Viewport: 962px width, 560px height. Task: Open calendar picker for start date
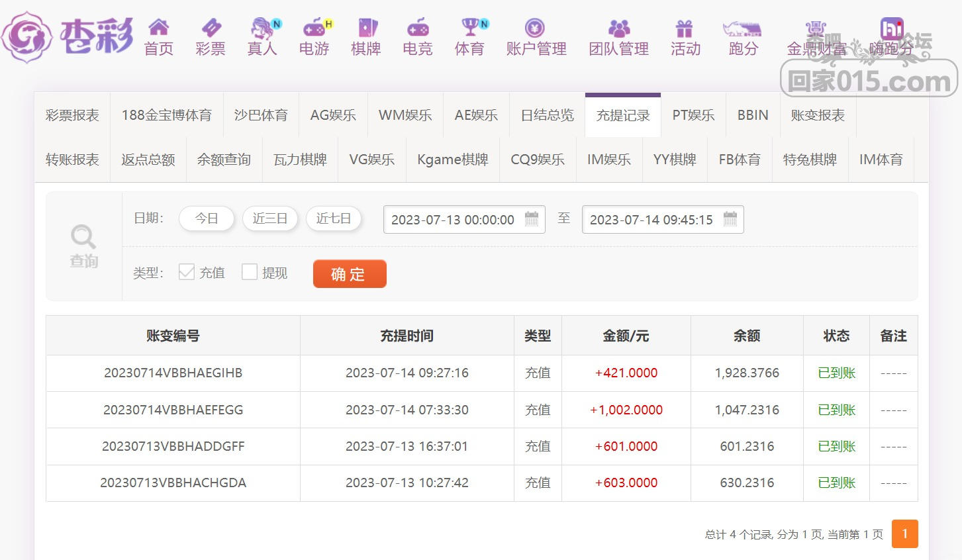532,219
